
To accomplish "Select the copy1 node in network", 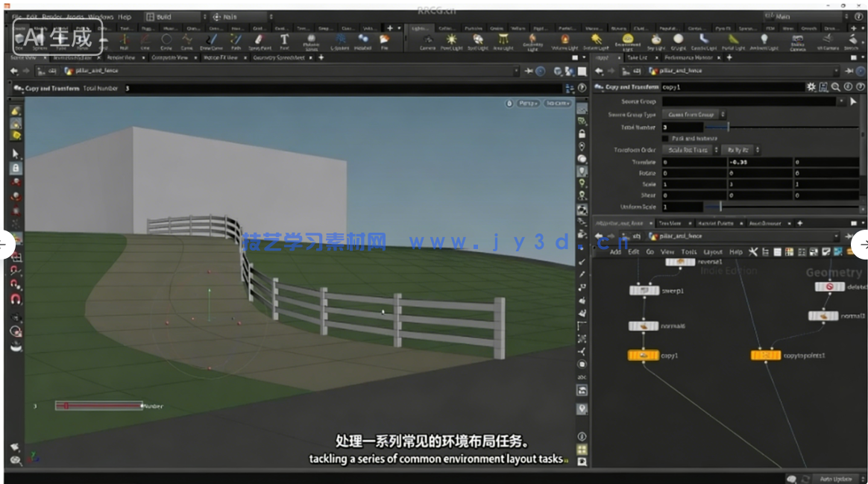I will coord(643,356).
